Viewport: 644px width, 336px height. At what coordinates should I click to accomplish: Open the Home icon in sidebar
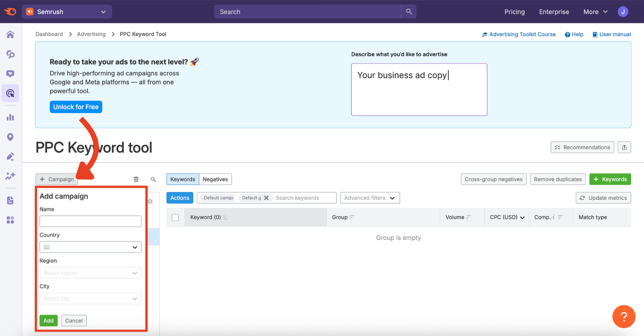[x=10, y=35]
